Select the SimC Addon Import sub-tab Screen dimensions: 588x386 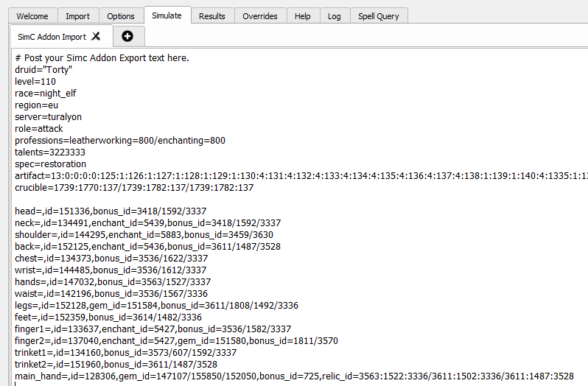(x=52, y=37)
